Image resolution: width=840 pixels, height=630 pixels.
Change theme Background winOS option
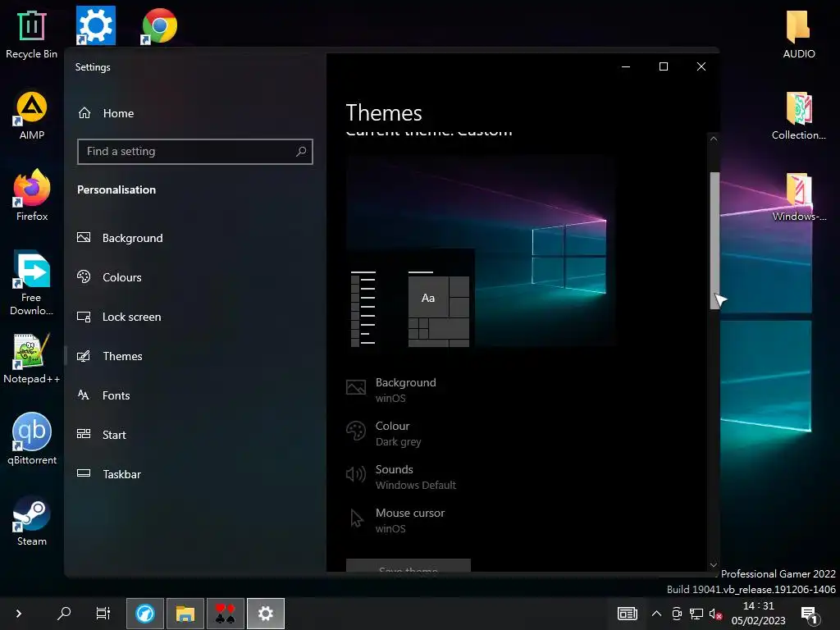tap(391, 390)
